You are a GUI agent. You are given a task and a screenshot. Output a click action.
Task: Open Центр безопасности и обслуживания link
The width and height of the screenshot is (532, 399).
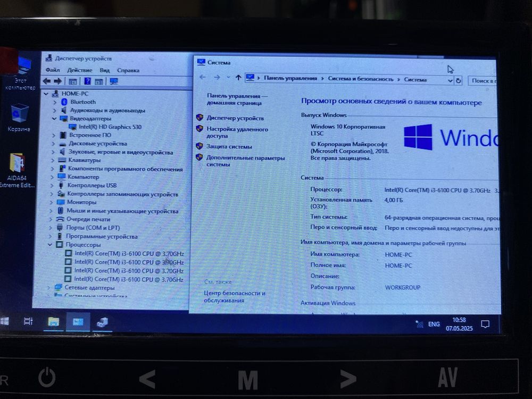point(235,296)
